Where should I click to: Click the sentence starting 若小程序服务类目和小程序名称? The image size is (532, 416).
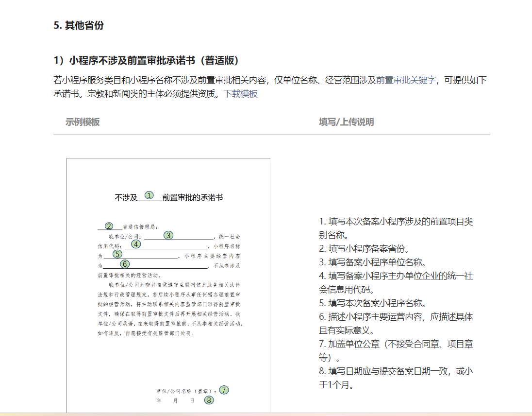pos(270,87)
